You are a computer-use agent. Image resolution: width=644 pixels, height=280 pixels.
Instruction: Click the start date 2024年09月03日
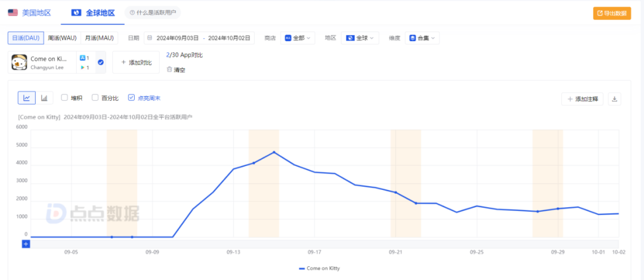pyautogui.click(x=178, y=38)
